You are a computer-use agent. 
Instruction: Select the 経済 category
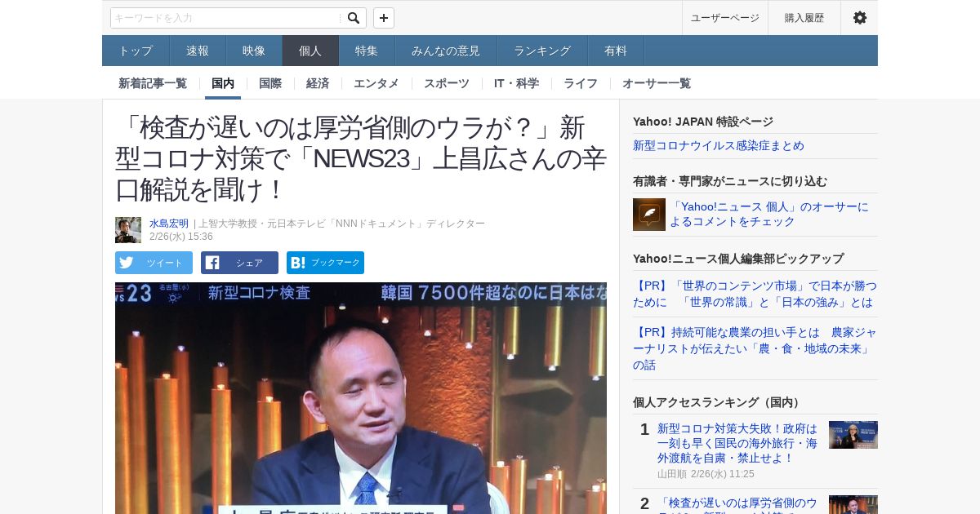(x=318, y=83)
